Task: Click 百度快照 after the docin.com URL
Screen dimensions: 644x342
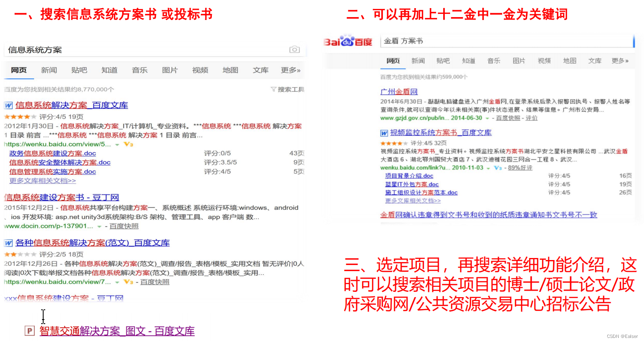Action: click(124, 226)
